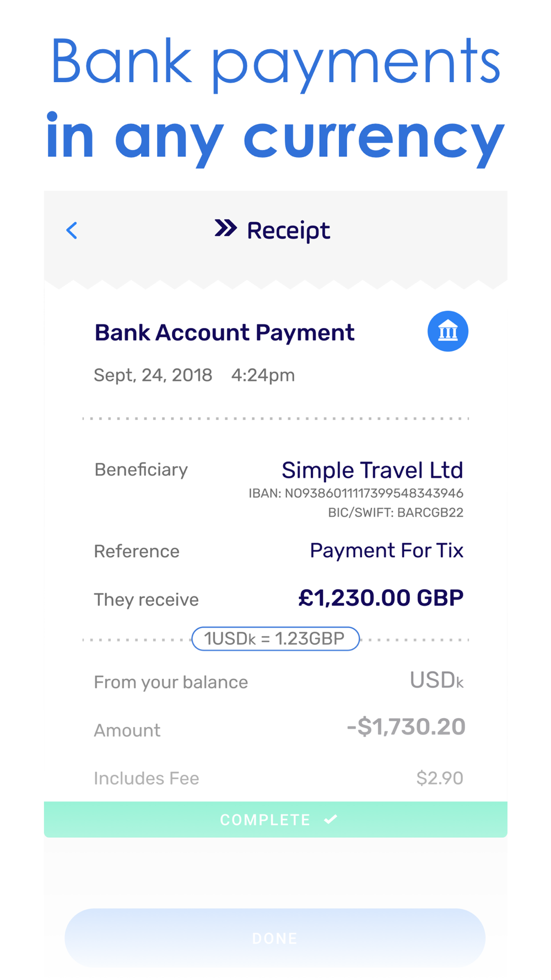The height and width of the screenshot is (980, 551).
Task: Click the double-arrow logo beside Receipt
Action: tap(226, 228)
